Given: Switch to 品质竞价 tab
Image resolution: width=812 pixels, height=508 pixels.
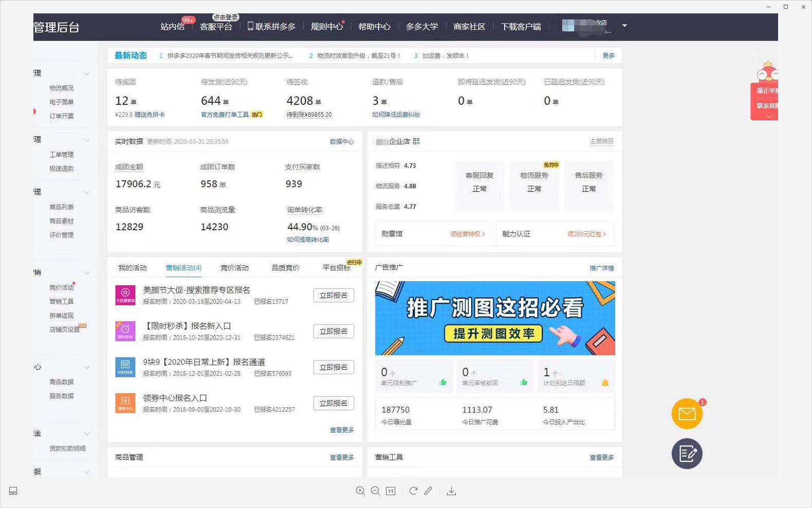Looking at the screenshot, I should 285,268.
